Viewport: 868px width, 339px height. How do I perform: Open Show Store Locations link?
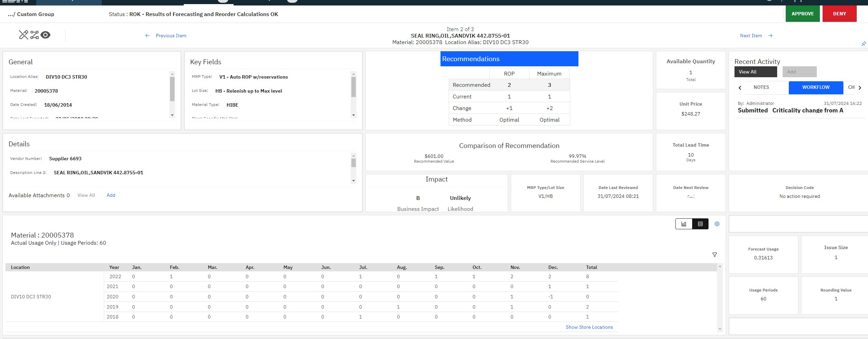[x=589, y=327]
